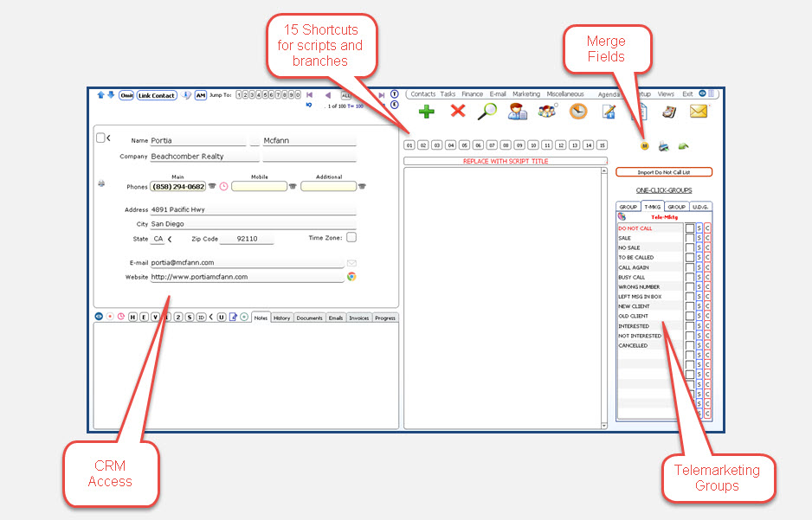The image size is (812, 520).
Task: Open search with the magnifying glass icon
Action: (x=487, y=112)
